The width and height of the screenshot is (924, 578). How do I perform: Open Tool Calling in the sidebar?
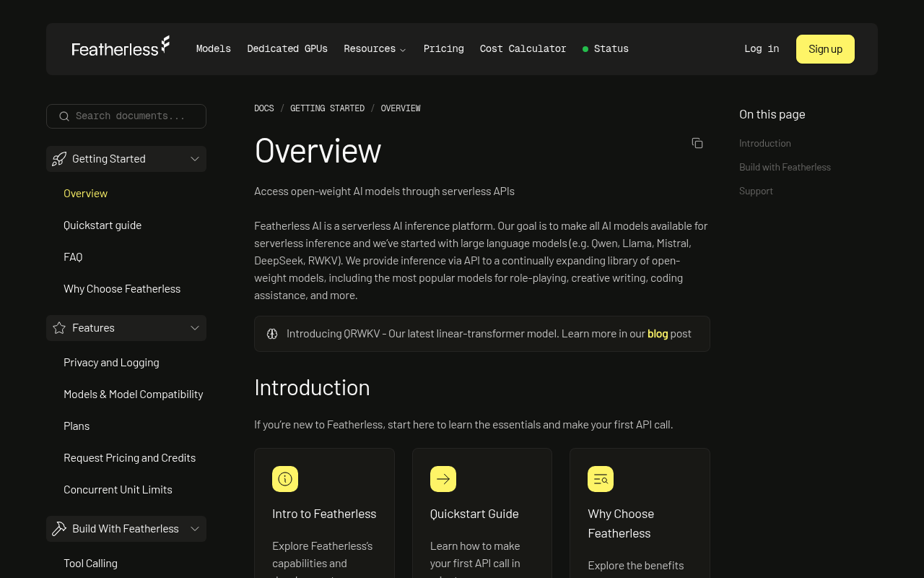[90, 564]
